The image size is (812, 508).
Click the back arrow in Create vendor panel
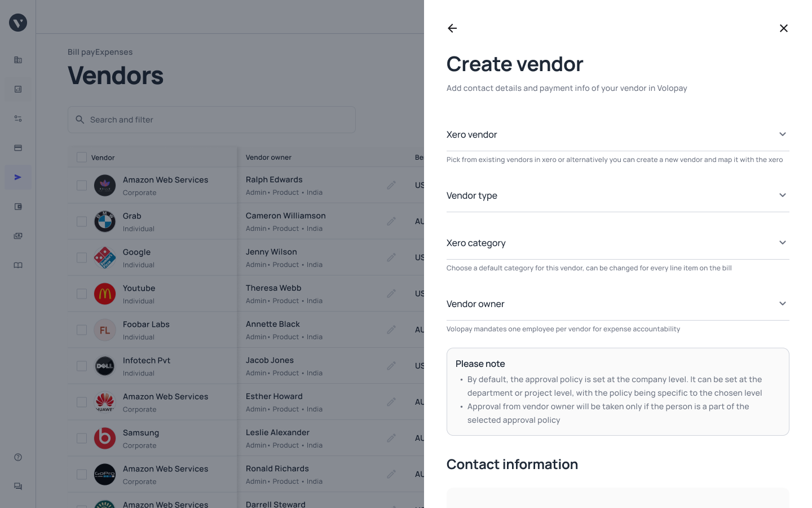tap(452, 28)
